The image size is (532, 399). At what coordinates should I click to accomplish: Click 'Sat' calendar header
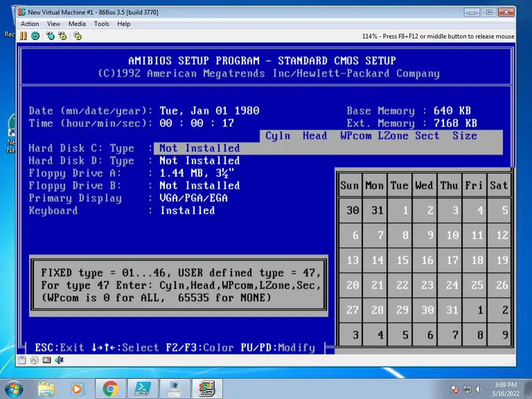pyautogui.click(x=499, y=185)
